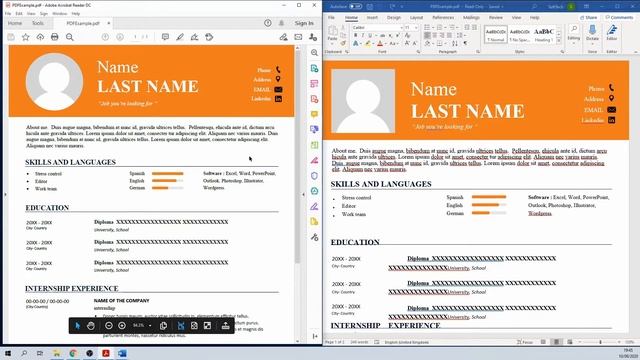
Task: Click the add comment bubble icon in Acrobat
Action: click(165, 37)
